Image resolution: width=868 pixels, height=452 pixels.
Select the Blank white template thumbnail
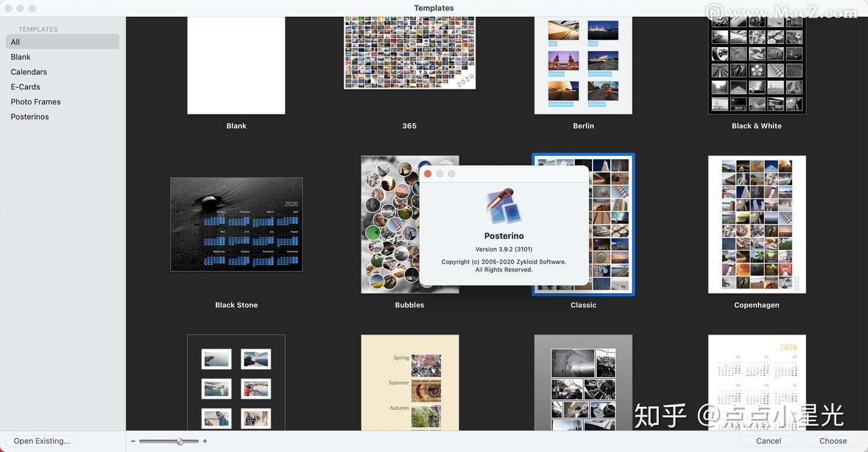click(236, 65)
